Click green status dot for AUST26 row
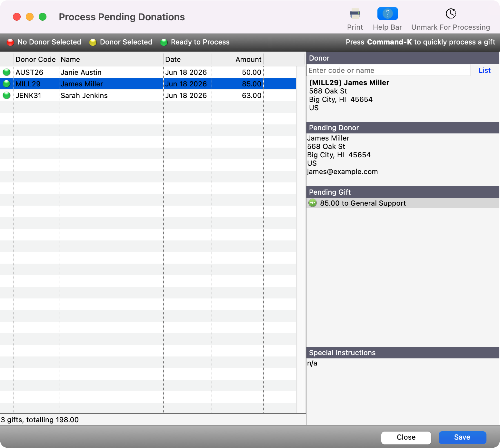Image resolution: width=500 pixels, height=448 pixels. click(x=6, y=72)
